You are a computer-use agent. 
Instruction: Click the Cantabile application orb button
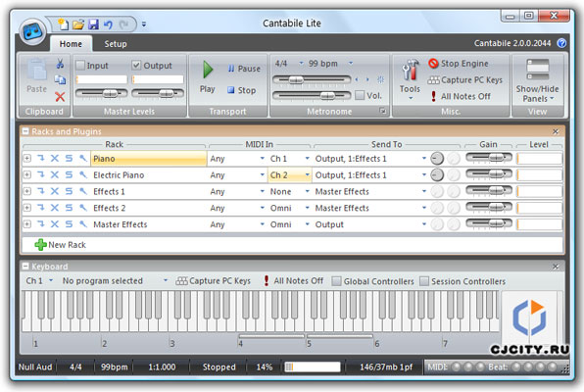(x=32, y=31)
